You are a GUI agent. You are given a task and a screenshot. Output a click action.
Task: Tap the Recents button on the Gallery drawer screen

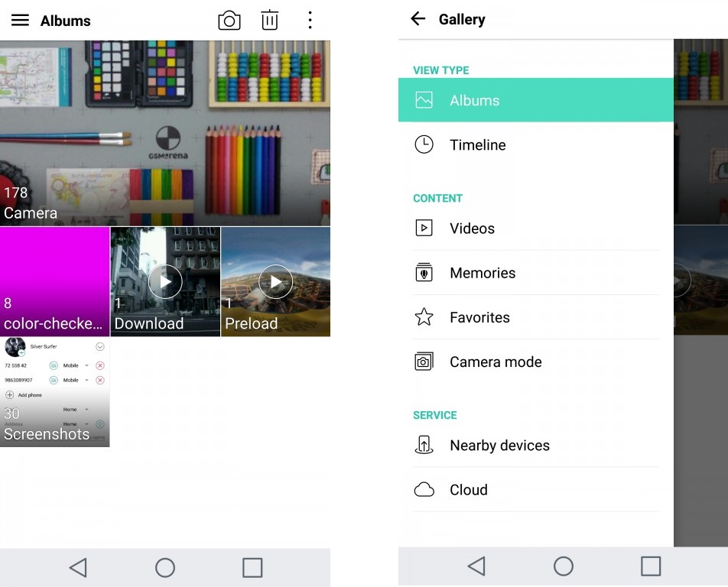tap(651, 566)
